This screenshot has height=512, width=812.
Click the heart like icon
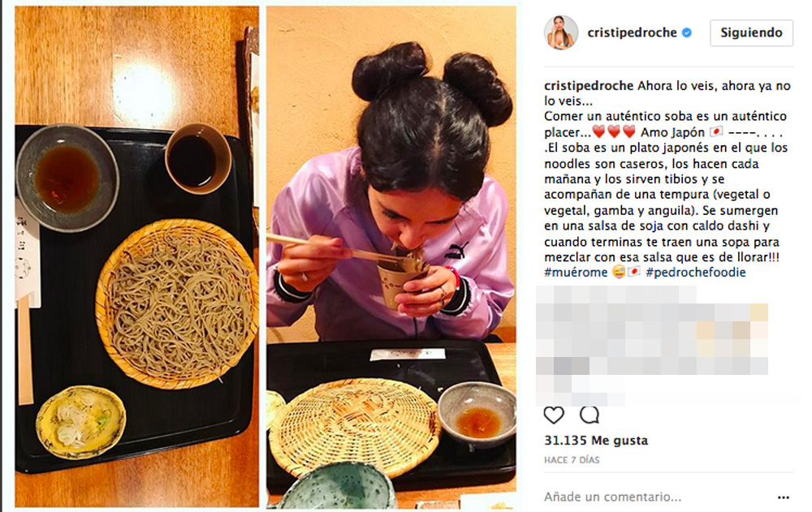554,415
